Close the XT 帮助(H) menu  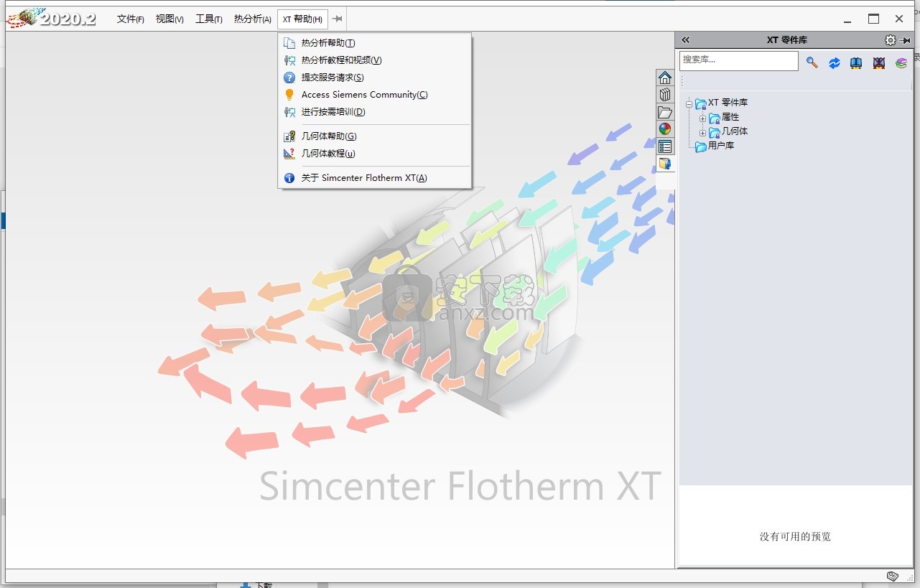pos(302,19)
